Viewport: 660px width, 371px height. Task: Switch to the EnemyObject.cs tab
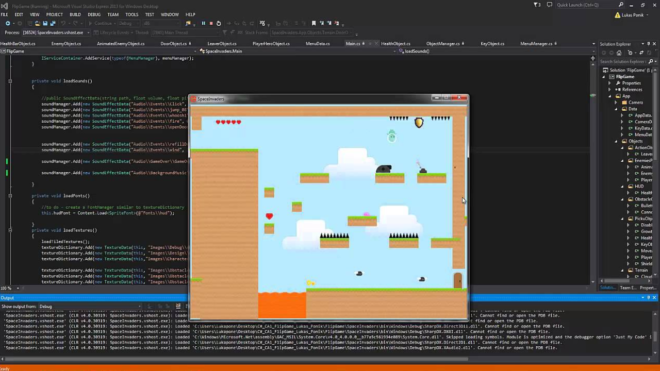[x=66, y=44]
